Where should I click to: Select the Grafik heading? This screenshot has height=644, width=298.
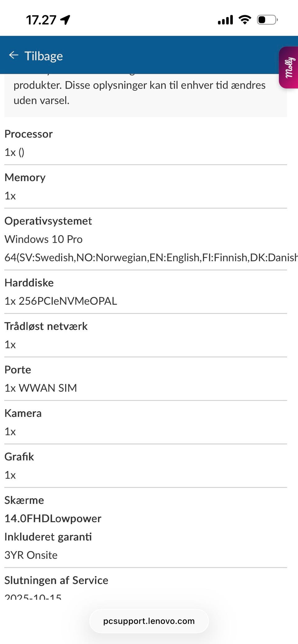click(19, 457)
